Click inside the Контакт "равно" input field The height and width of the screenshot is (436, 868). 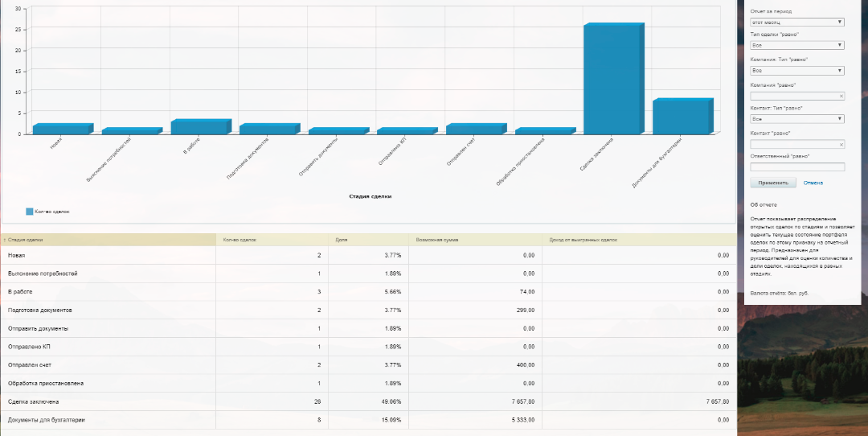click(x=792, y=145)
